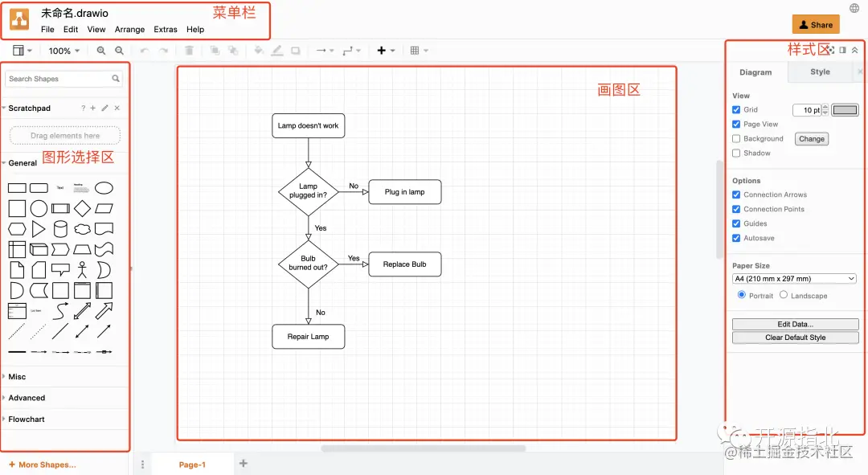Screen dimensions: 868x475
Task: Open the Paper Size dropdown
Action: point(794,278)
